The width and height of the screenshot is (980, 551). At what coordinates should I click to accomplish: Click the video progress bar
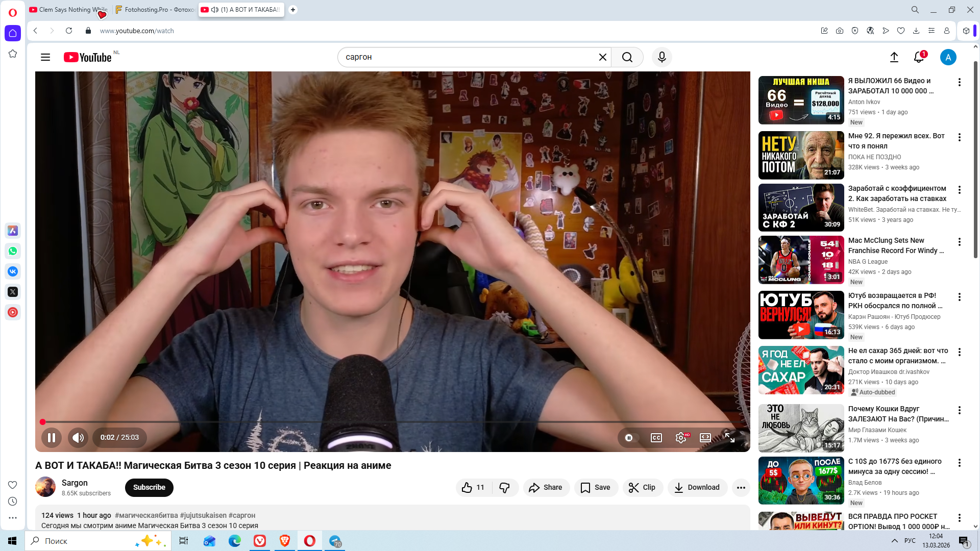point(388,422)
